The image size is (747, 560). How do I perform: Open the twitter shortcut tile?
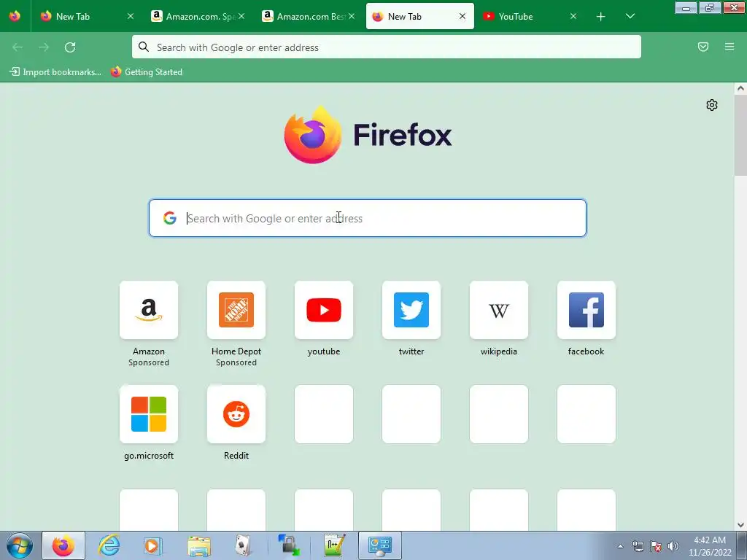pos(411,310)
